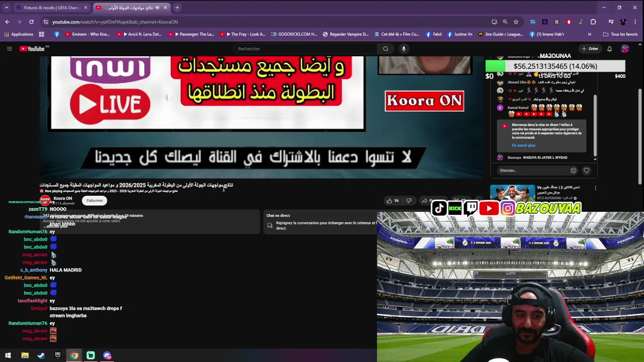Viewport: 644px width, 362px height.
Task: Open YouTube notifications bell
Action: [x=609, y=49]
